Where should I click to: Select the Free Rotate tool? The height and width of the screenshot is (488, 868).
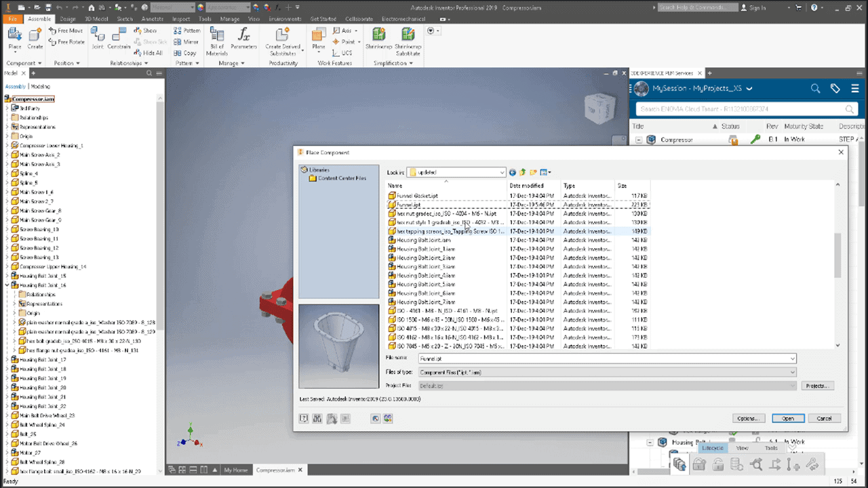tap(66, 42)
